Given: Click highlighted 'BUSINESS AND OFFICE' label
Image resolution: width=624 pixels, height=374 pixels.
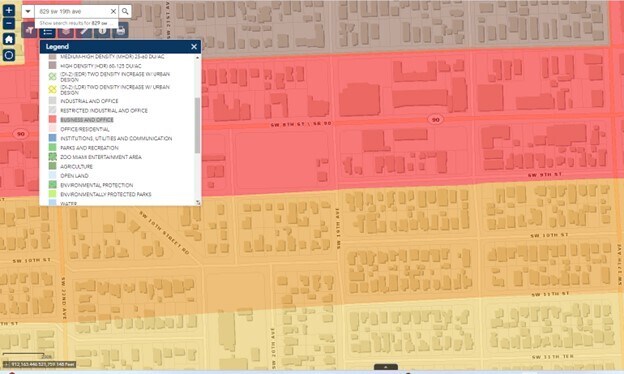Looking at the screenshot, I should tap(87, 120).
